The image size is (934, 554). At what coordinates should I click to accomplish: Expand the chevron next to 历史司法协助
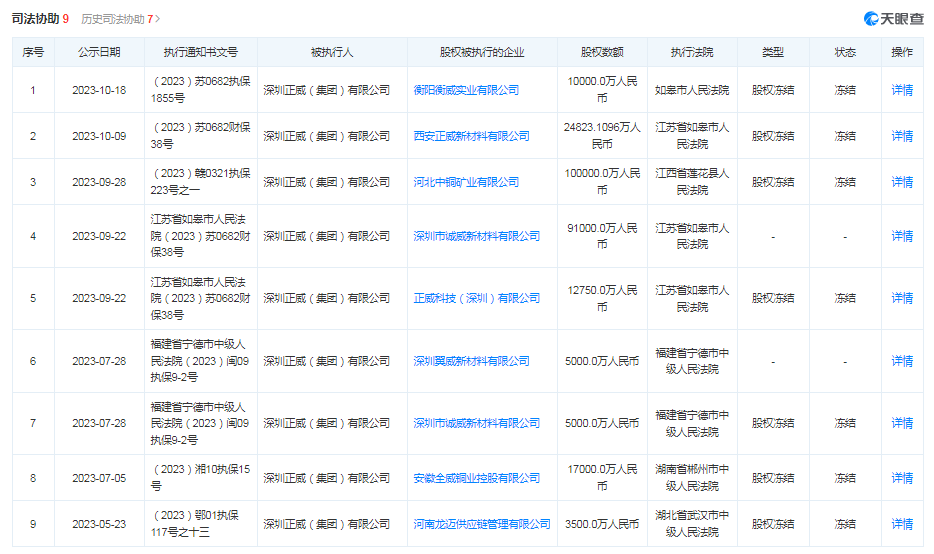tap(157, 20)
